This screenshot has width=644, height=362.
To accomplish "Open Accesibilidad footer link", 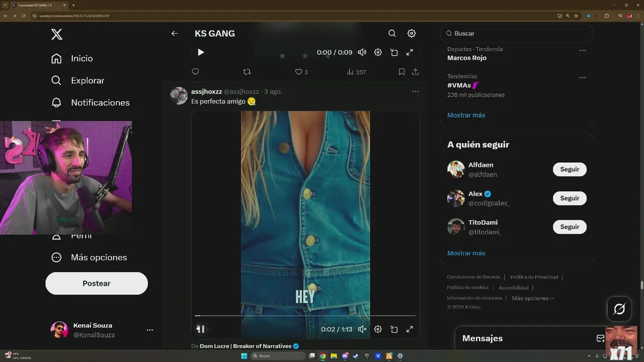I will (514, 288).
